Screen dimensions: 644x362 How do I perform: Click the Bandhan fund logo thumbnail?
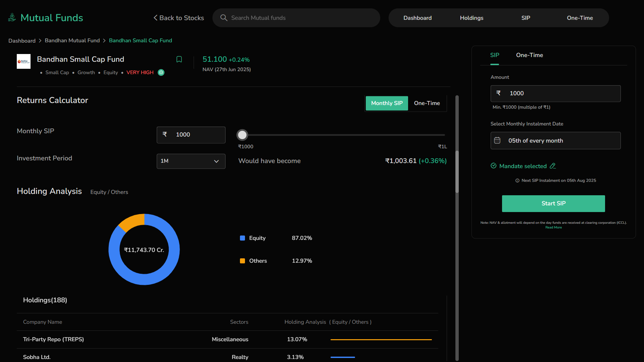[x=23, y=61]
